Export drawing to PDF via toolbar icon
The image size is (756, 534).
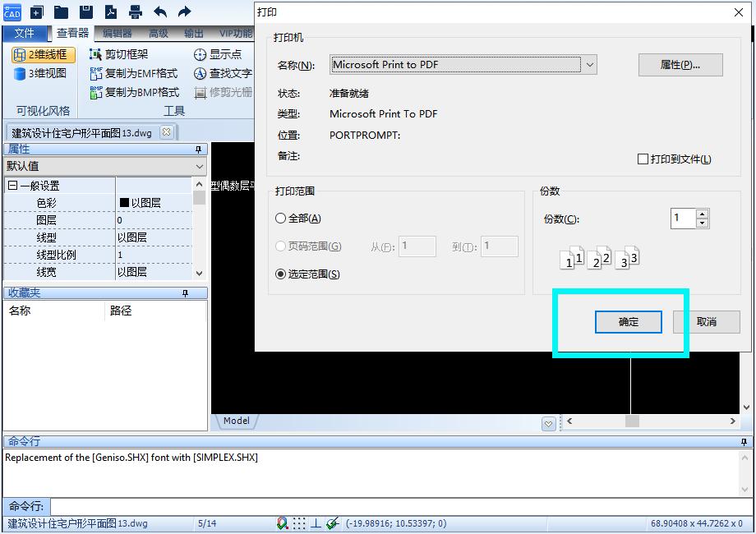click(x=112, y=12)
